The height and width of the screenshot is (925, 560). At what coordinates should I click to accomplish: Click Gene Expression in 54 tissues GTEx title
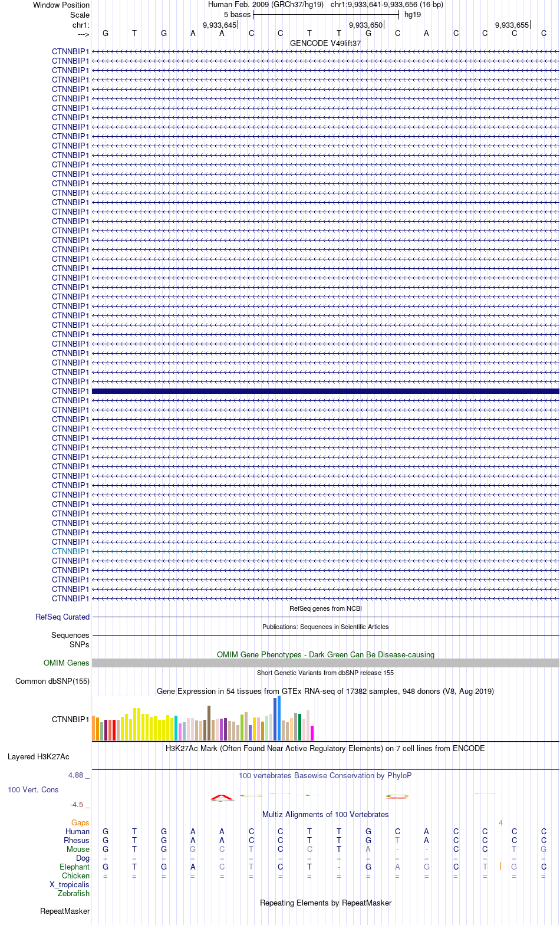(325, 691)
